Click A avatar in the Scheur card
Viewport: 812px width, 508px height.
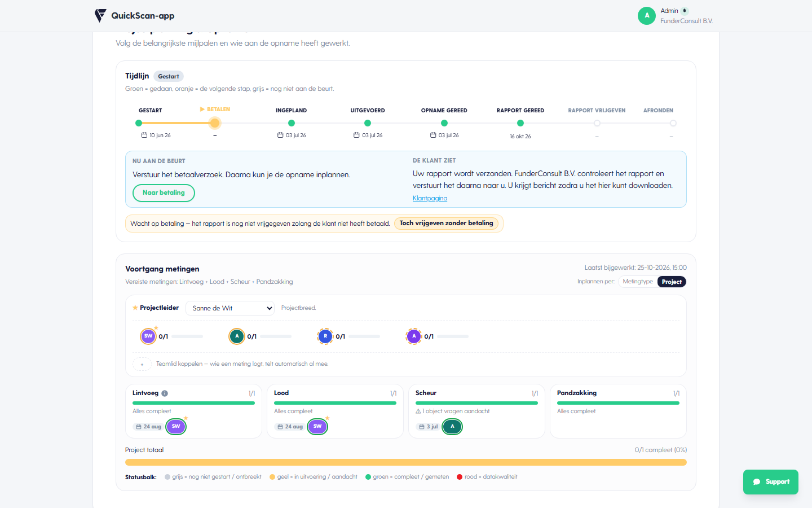coord(452,426)
